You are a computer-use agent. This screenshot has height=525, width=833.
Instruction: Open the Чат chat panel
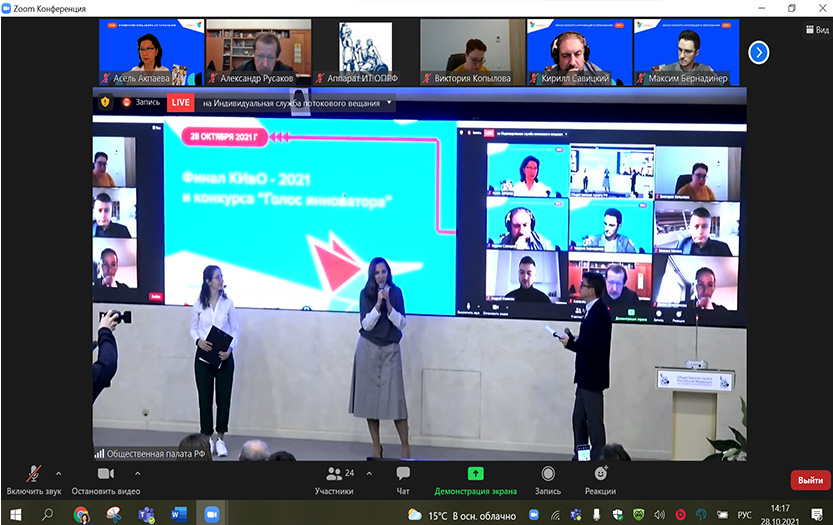tap(403, 478)
